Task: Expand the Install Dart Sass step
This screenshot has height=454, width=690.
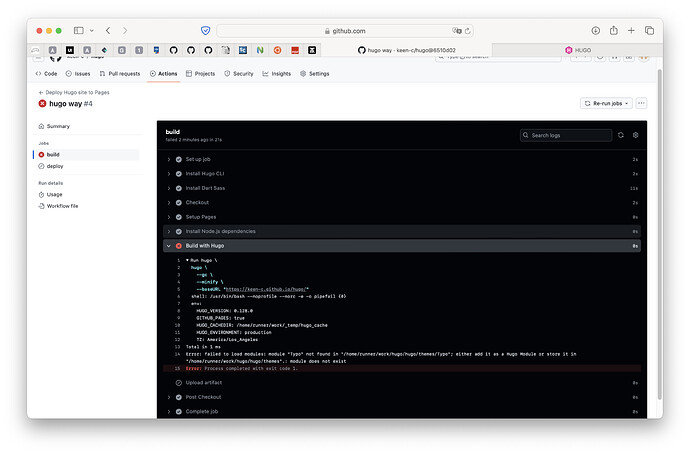Action: pos(169,188)
